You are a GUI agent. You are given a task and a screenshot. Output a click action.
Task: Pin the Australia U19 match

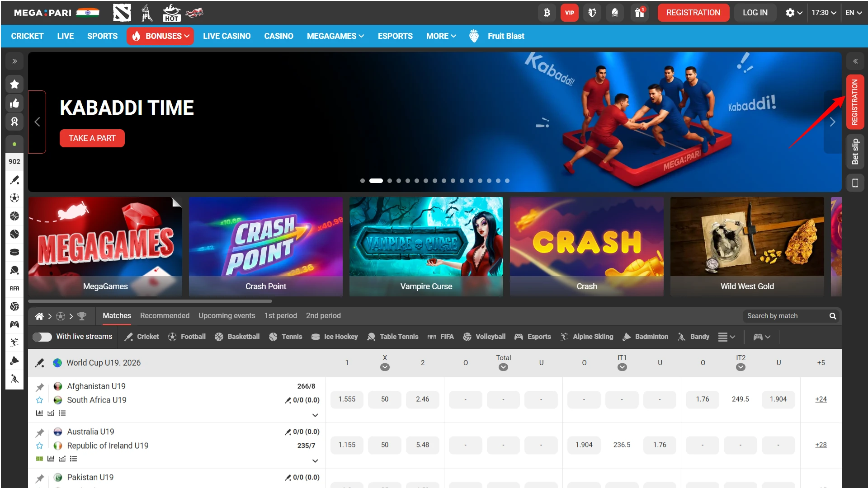40,433
